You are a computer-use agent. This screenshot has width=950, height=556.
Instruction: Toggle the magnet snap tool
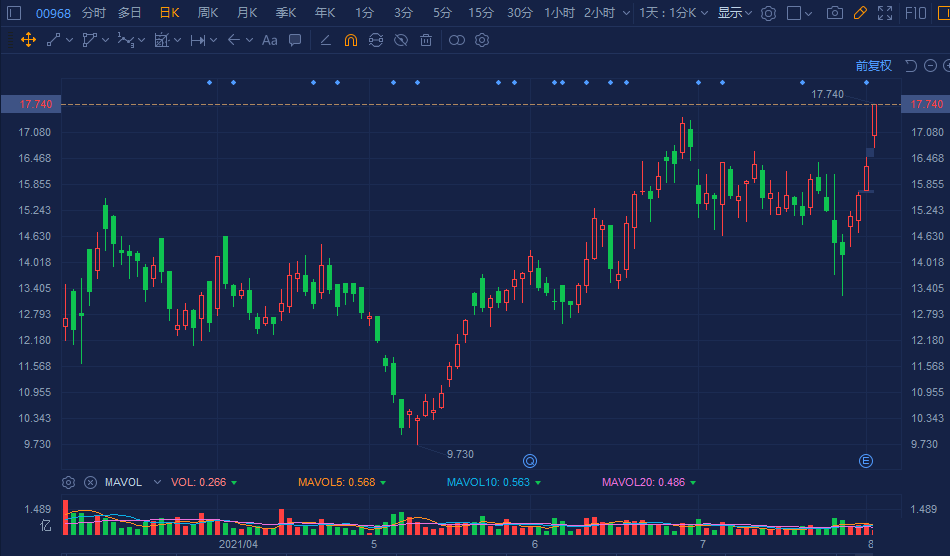tap(350, 40)
